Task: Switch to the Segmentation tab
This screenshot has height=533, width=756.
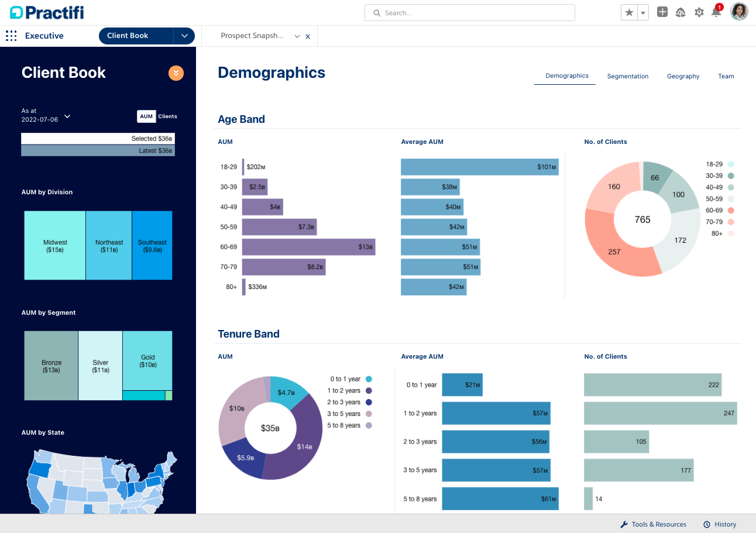Action: pos(627,76)
